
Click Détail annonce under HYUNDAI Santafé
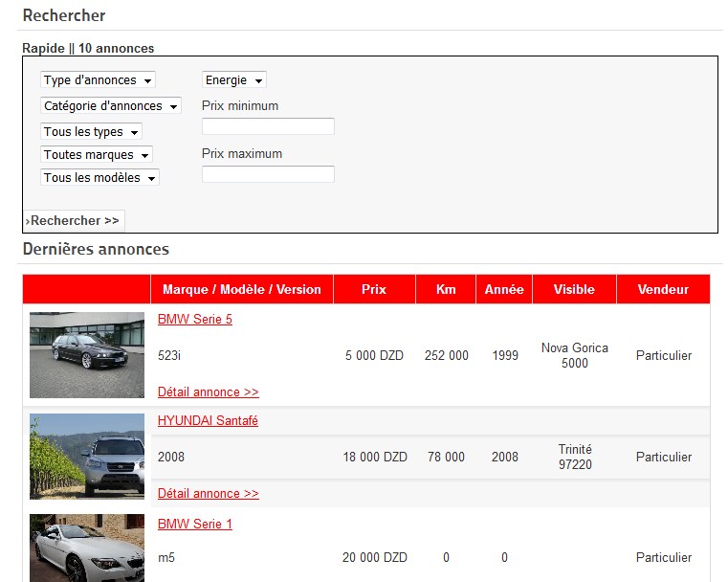208,494
